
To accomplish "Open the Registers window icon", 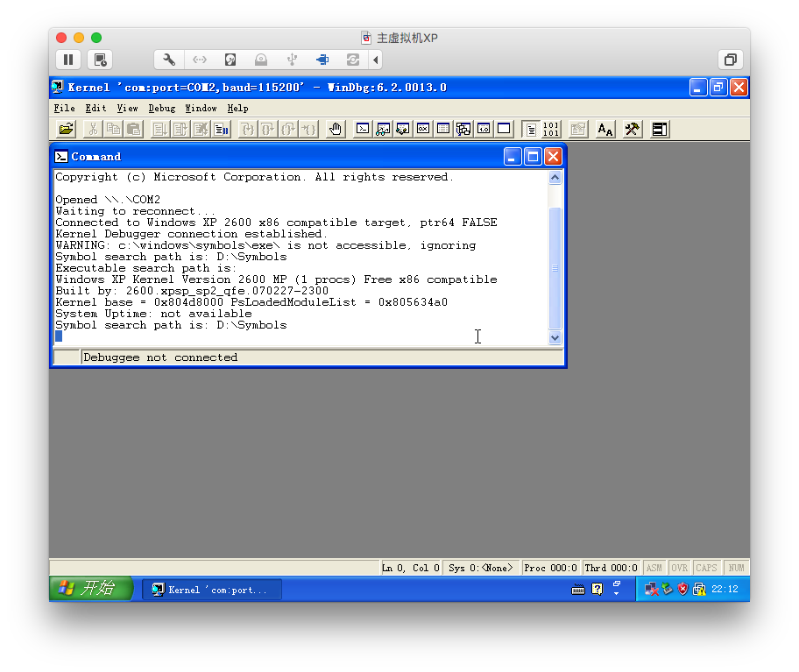I will click(x=423, y=129).
